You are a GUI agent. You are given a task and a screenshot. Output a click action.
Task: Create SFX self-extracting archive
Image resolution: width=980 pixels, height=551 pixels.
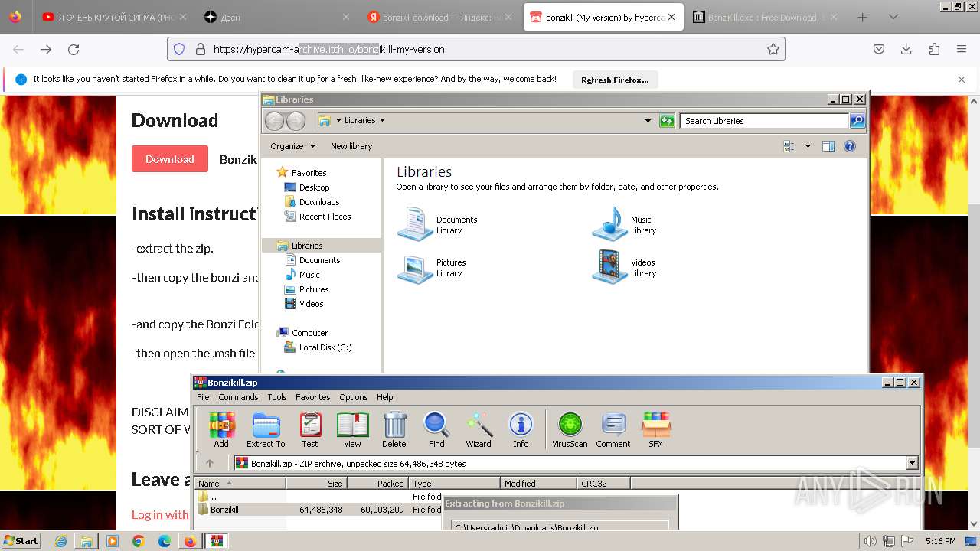(656, 429)
